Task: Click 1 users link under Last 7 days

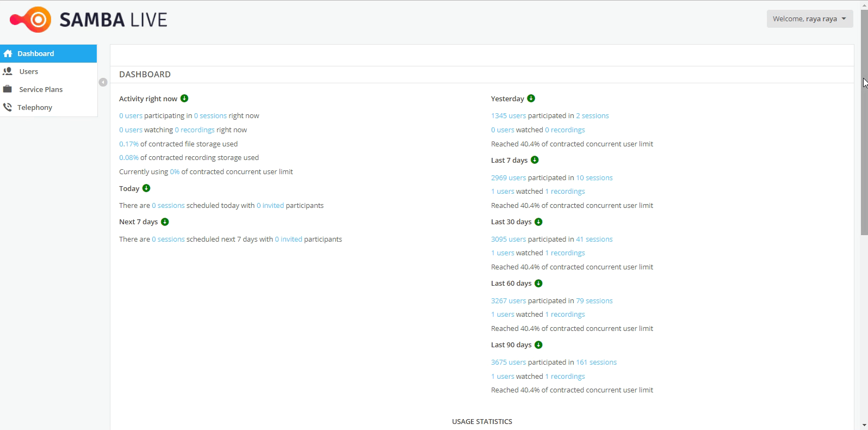Action: 503,191
